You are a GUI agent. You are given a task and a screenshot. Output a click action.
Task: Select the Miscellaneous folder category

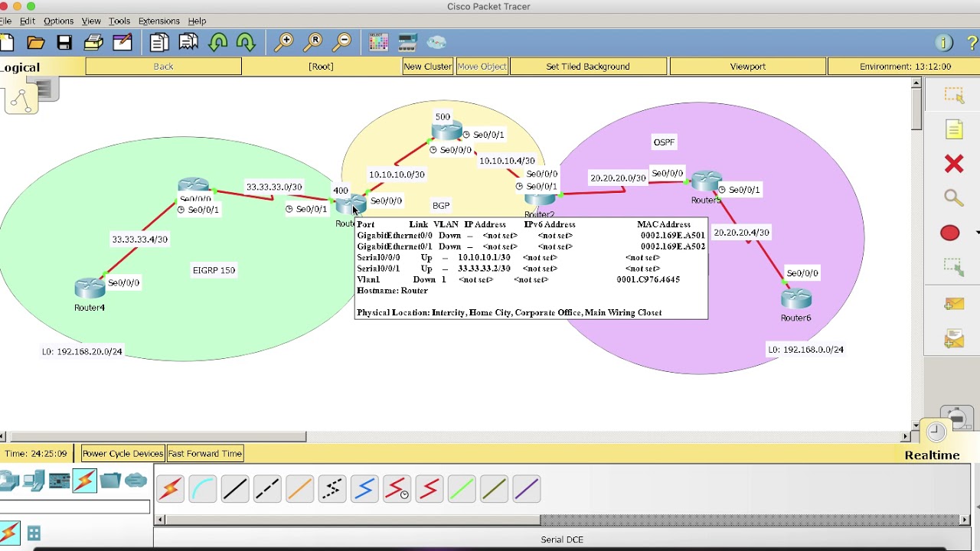[110, 481]
